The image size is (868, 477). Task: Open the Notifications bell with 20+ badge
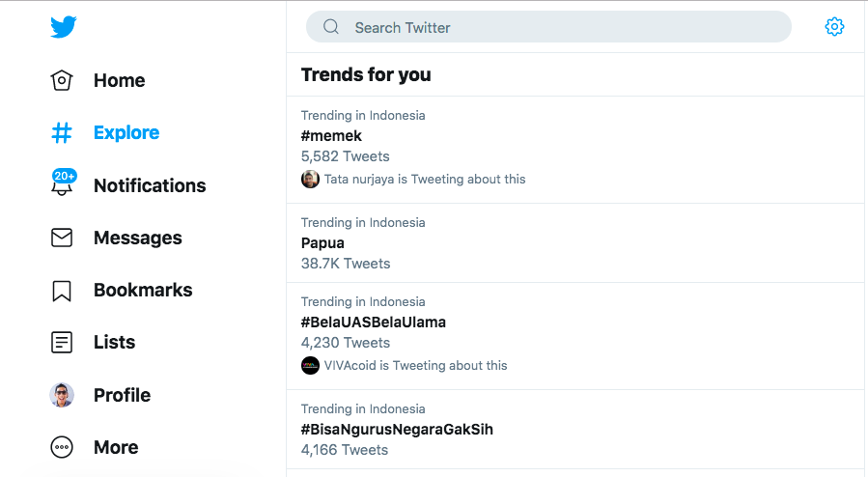[x=63, y=182]
